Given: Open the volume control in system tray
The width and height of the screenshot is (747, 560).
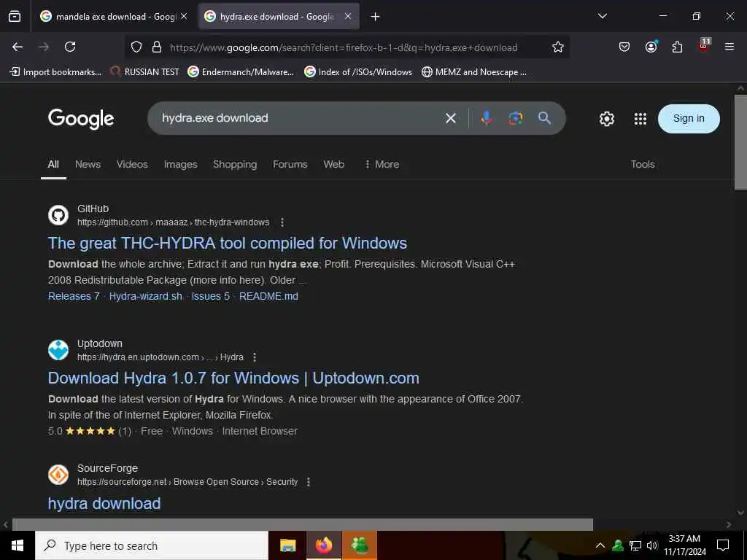Looking at the screenshot, I should pos(651,545).
